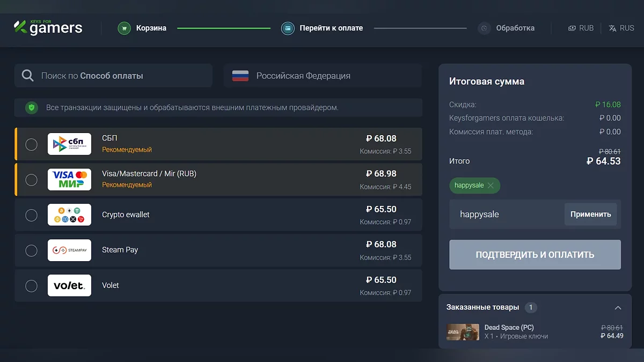Click the Steam Pay logo
Viewport: 644px width, 362px height.
69,250
